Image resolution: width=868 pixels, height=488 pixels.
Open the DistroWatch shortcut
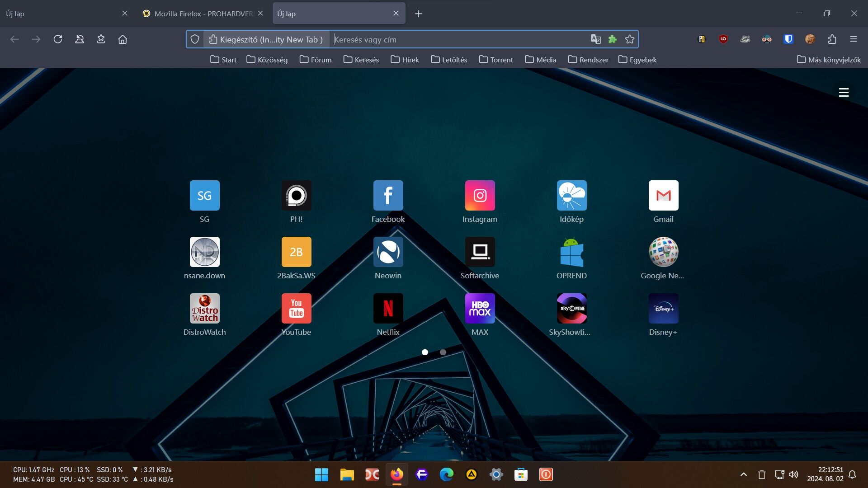coord(204,309)
